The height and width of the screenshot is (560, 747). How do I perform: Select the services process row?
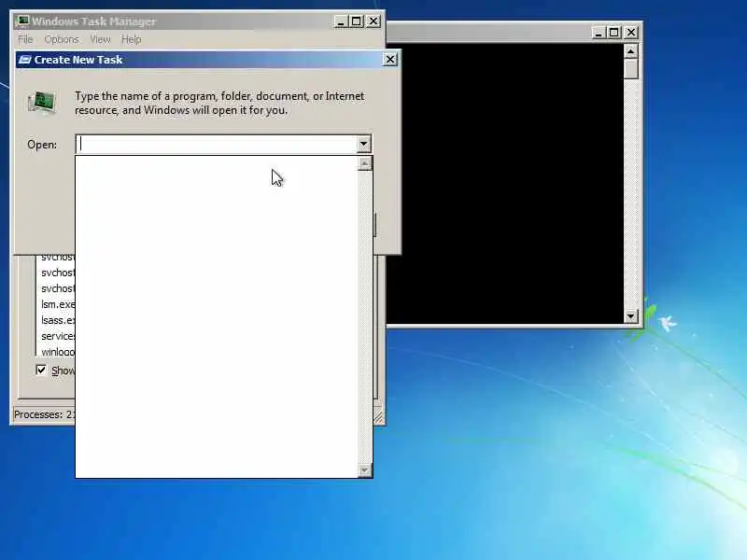(x=56, y=336)
